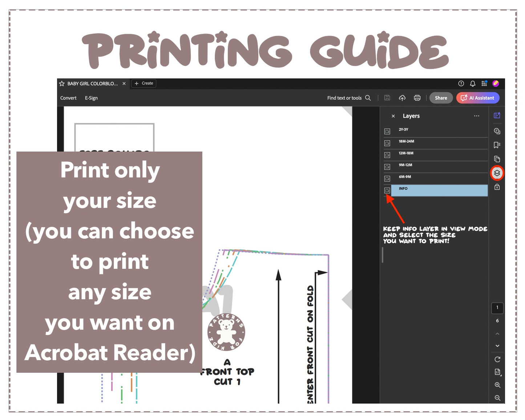Open the Convert menu
Viewport: 525px width, 420px height.
[68, 98]
